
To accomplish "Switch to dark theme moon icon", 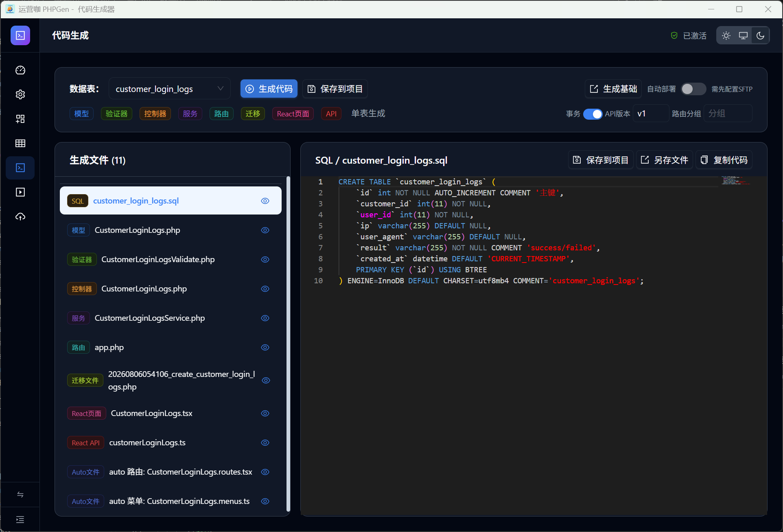I will 760,36.
